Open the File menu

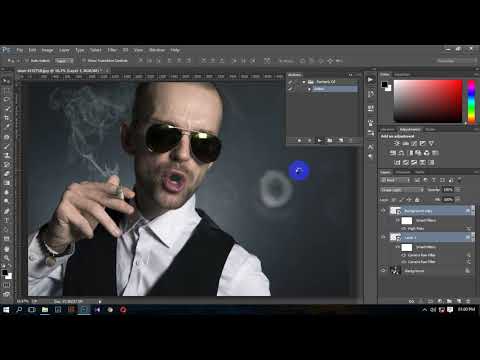click(20, 50)
